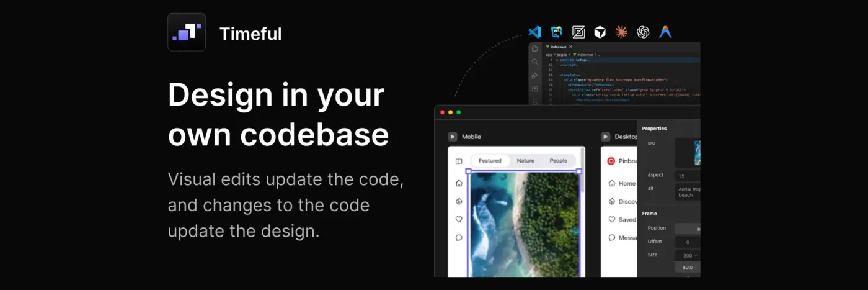The image size is (868, 290).
Task: Click the aspect value field 1.5
Action: [x=688, y=176]
